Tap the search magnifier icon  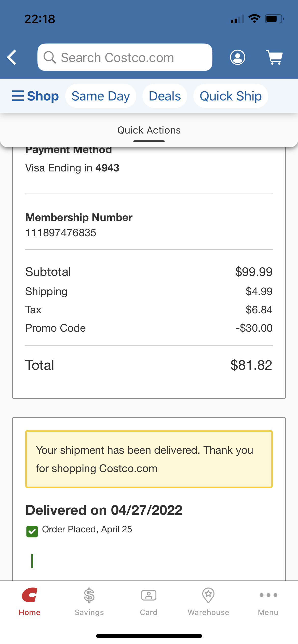50,57
